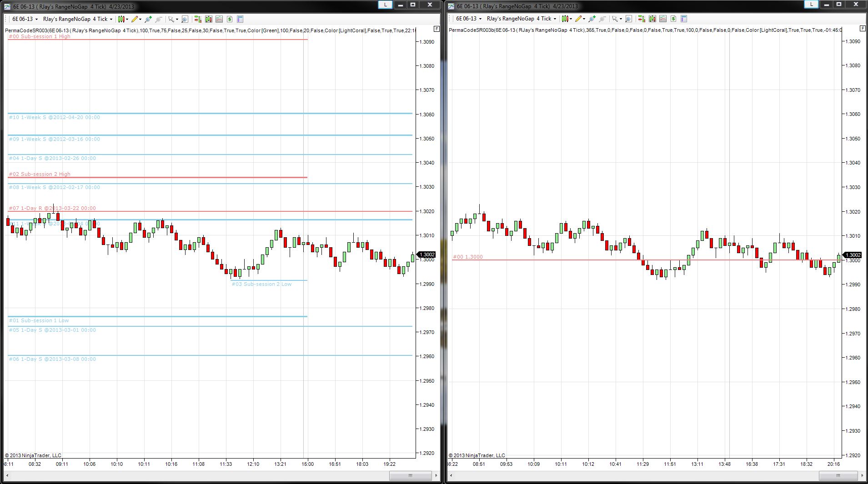Click the red-green bars icon in right chart toolbar
This screenshot has width=868, height=484.
pyautogui.click(x=642, y=19)
